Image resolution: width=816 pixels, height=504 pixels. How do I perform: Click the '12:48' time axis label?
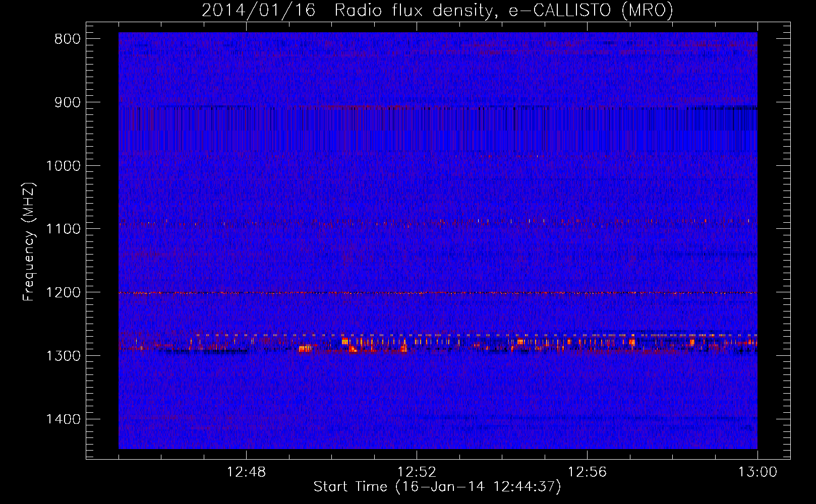[x=246, y=472]
